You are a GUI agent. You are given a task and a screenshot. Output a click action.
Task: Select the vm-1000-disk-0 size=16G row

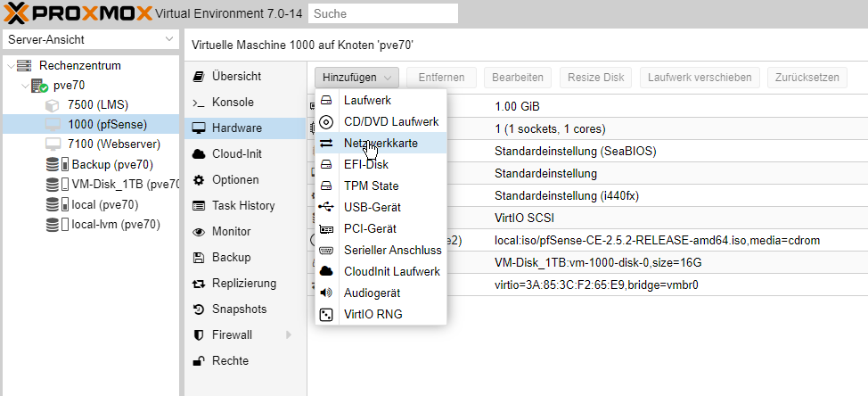click(587, 262)
